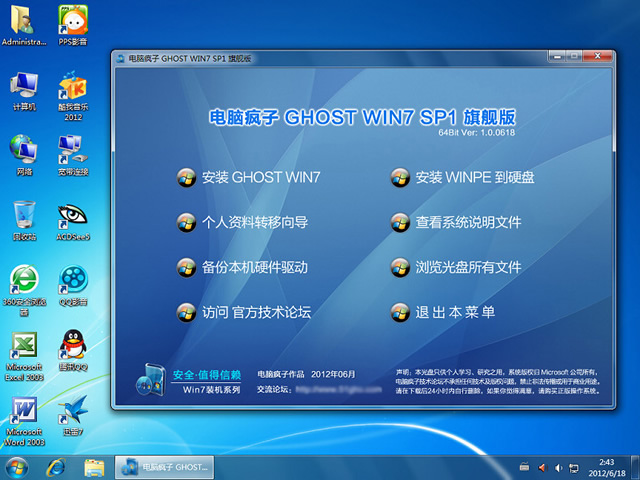Click the window title bar icon
This screenshot has height=480, width=640.
tap(120, 58)
